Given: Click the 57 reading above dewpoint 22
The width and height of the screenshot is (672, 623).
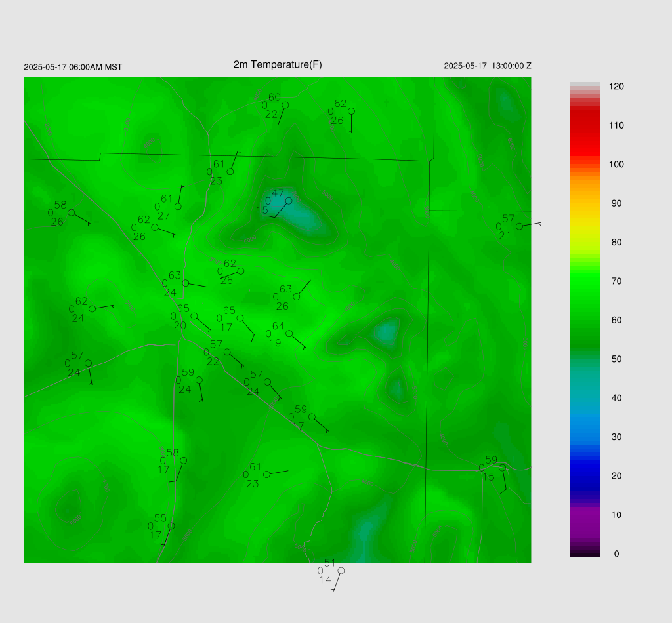Looking at the screenshot, I should (216, 345).
